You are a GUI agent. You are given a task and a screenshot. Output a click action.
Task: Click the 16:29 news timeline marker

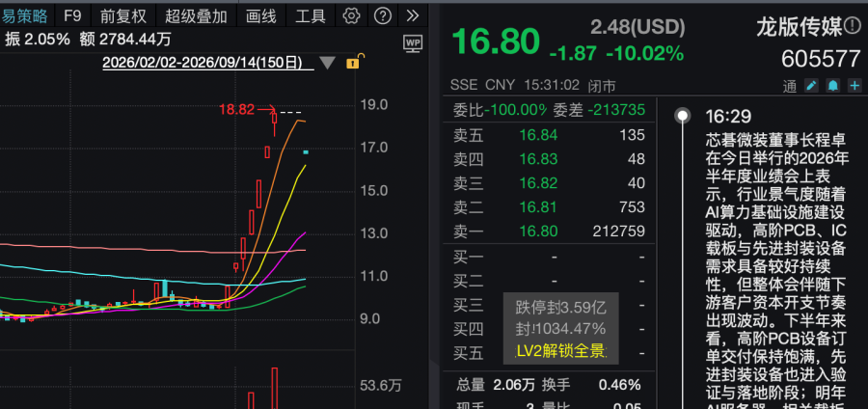(684, 116)
